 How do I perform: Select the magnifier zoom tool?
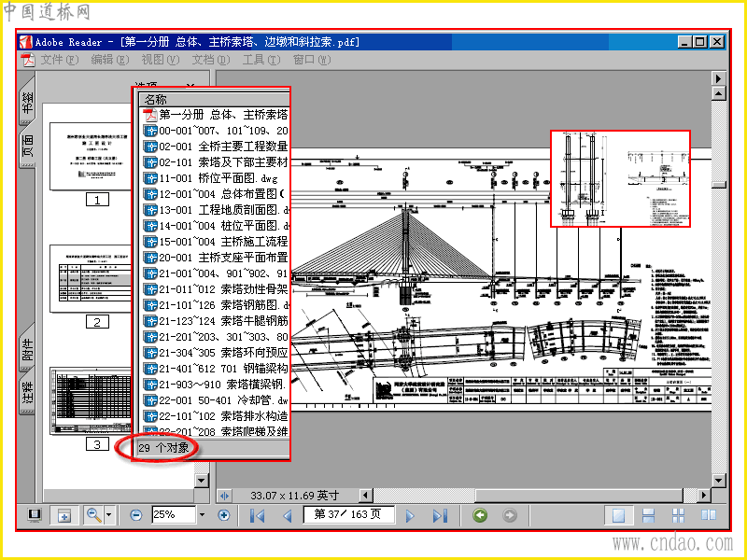click(94, 515)
